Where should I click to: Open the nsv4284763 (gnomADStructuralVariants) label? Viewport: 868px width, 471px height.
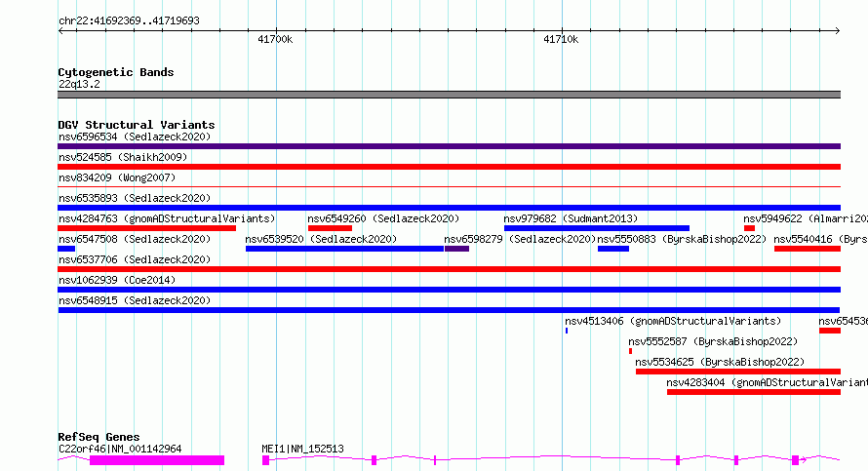pos(167,218)
